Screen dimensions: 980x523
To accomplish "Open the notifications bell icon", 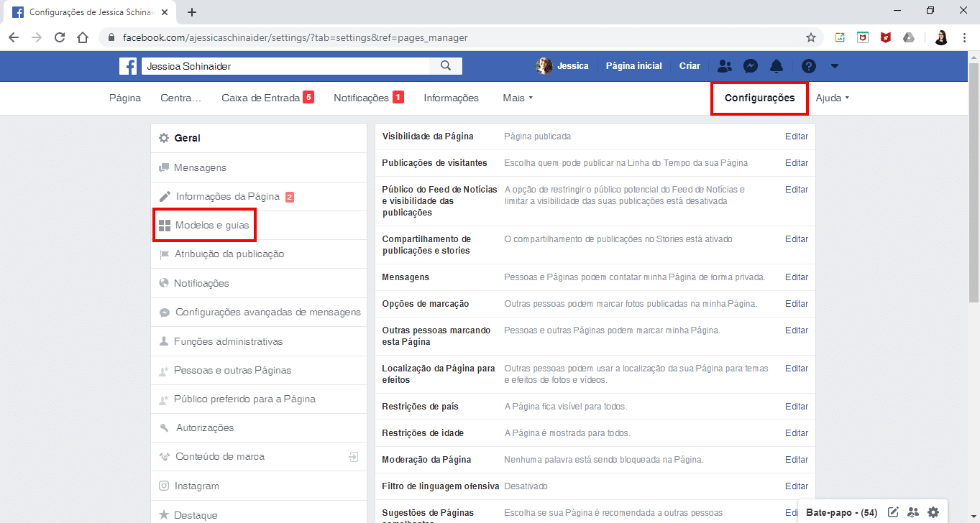I will click(777, 66).
